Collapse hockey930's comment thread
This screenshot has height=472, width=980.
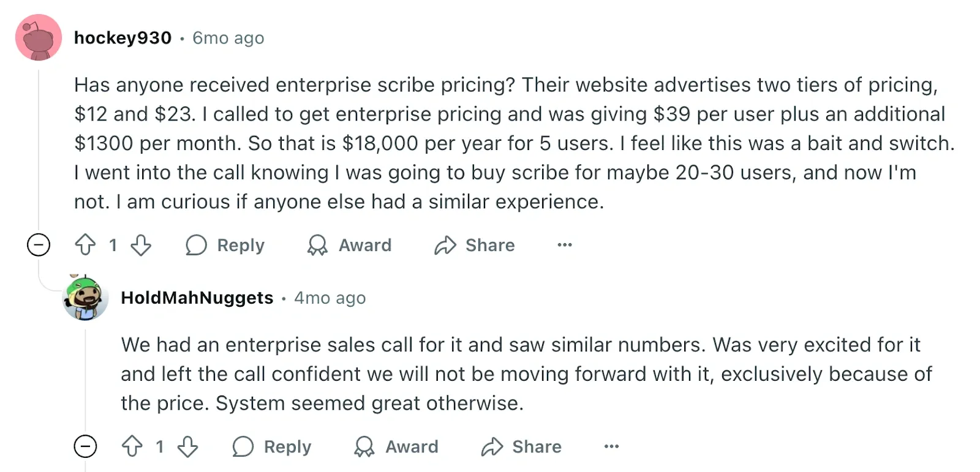[38, 245]
